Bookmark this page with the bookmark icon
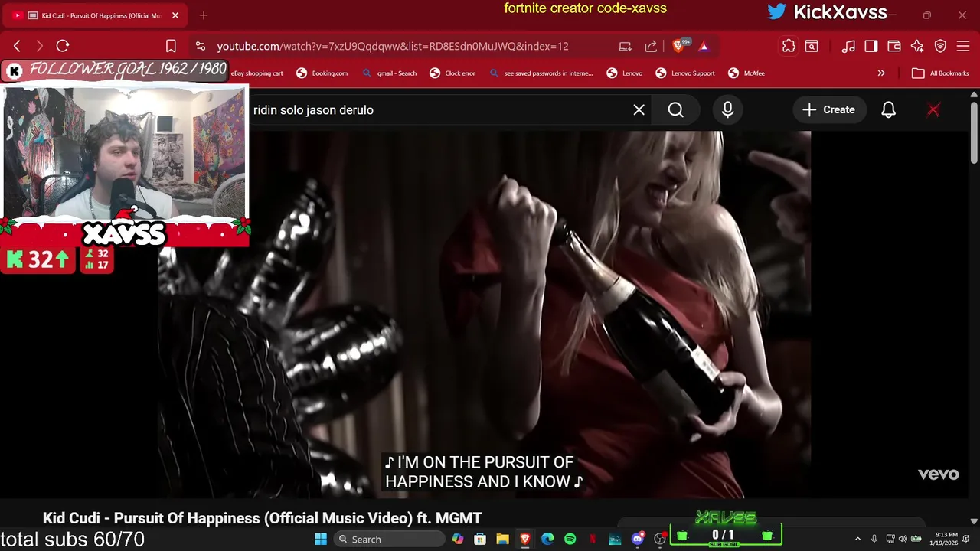 [x=171, y=46]
